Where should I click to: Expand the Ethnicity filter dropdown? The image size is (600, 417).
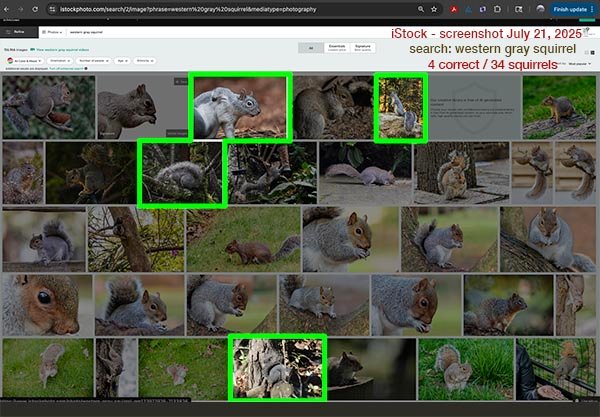pos(145,61)
